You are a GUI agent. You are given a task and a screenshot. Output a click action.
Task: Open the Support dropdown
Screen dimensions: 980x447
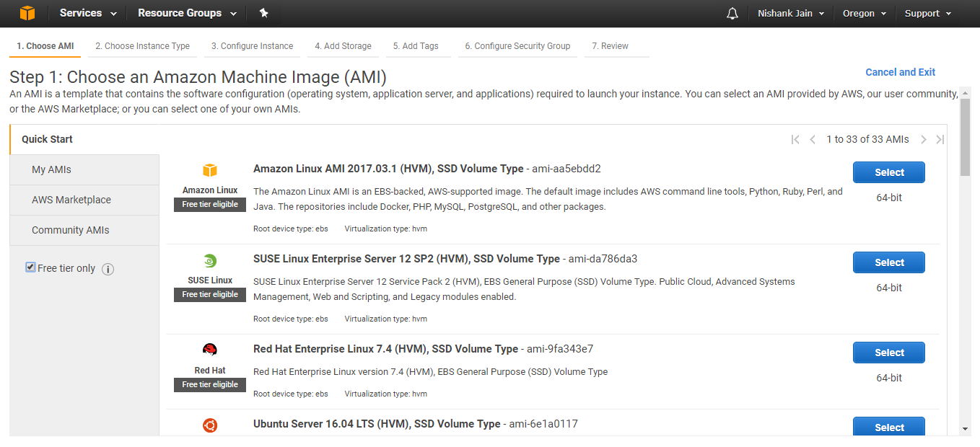click(928, 13)
